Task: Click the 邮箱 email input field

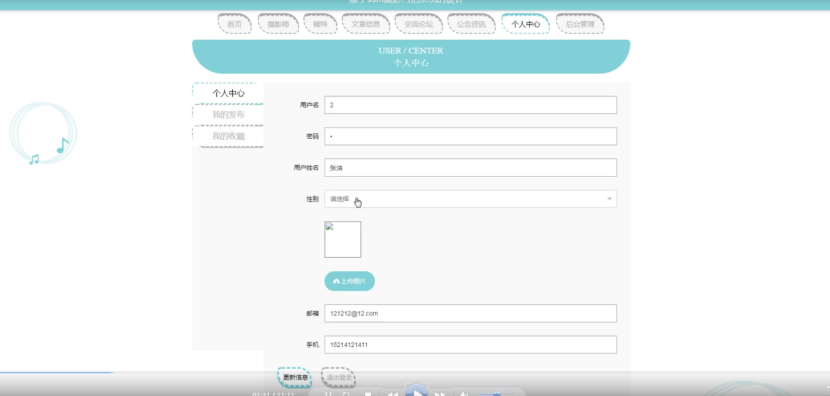Action: point(470,313)
